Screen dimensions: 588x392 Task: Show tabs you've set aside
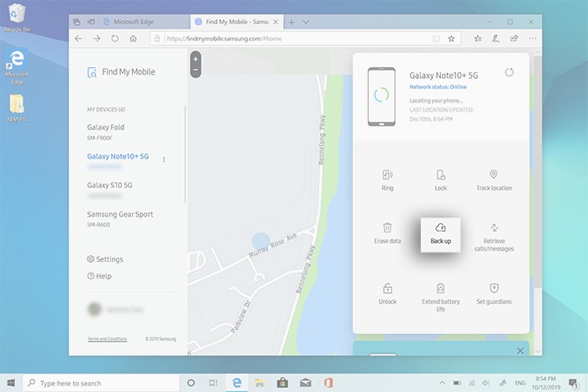click(76, 22)
